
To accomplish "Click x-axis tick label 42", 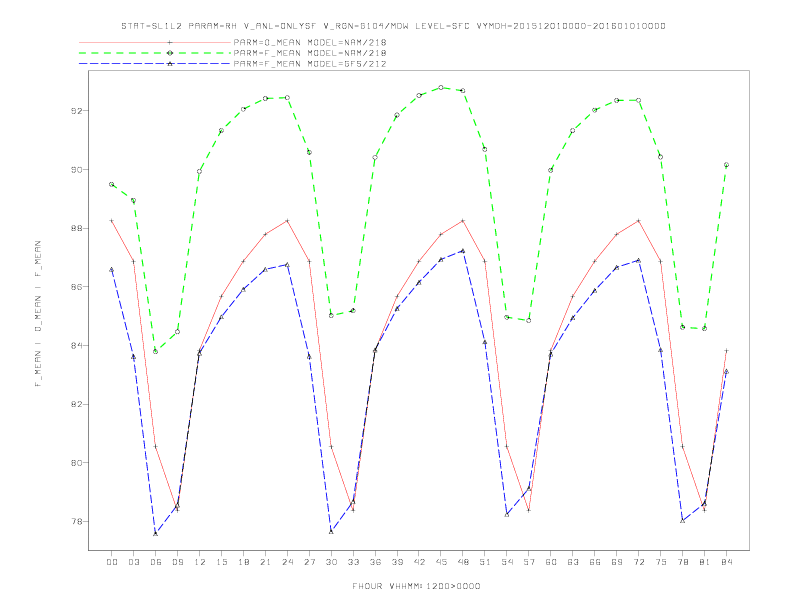I will 419,562.
